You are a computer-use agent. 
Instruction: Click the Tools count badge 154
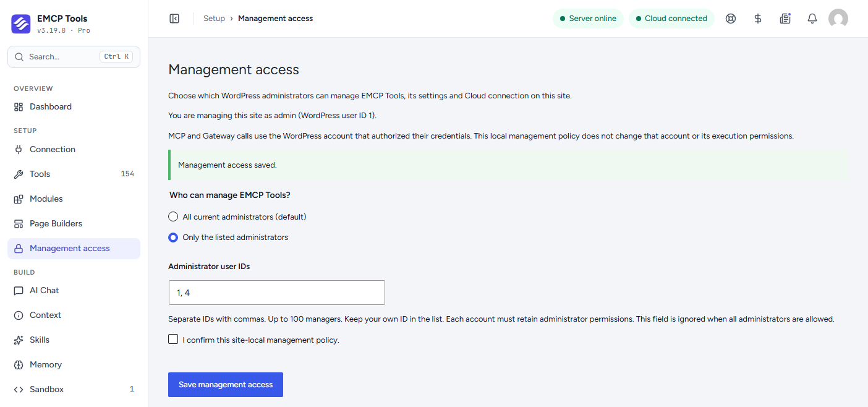[x=127, y=174]
